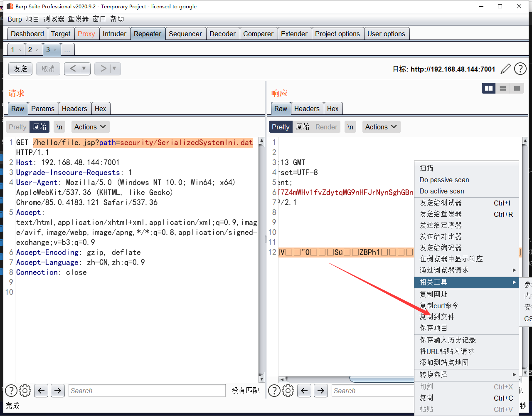Viewport: 532px width, 416px height.
Task: Switch to the User options tab
Action: (386, 34)
